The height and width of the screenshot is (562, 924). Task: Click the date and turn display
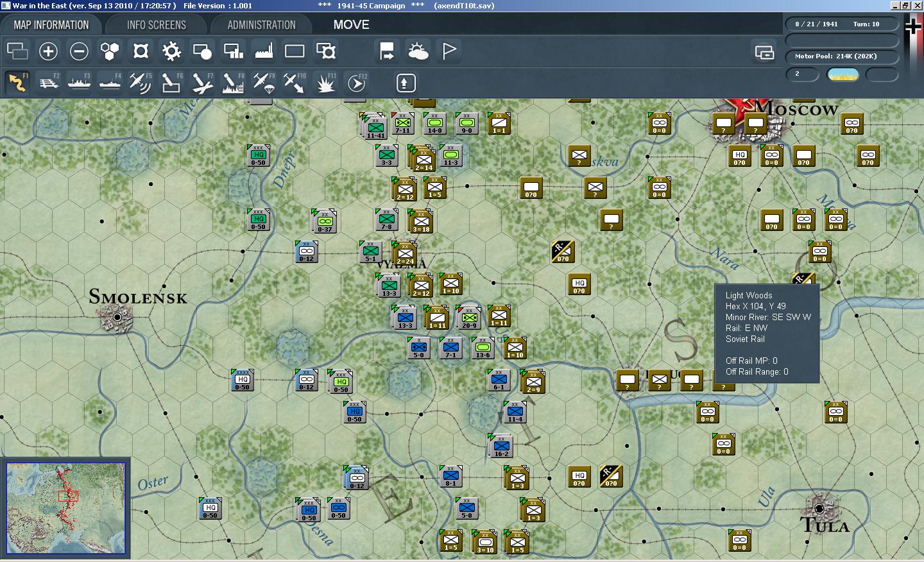[842, 24]
